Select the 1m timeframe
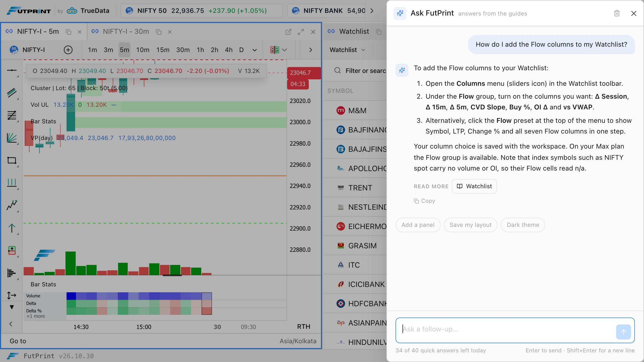Screen dimensions: 644x362 (x=92, y=50)
